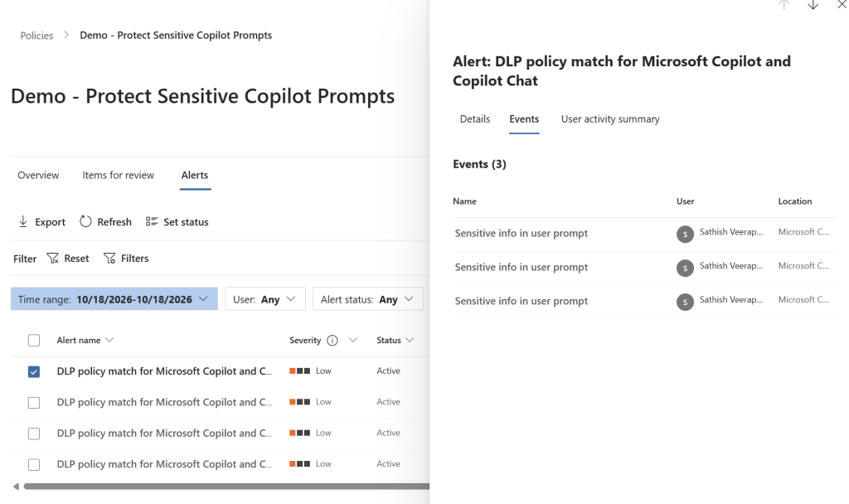This screenshot has height=504, width=849.
Task: Go to previous alert with up arrow
Action: pos(784,4)
